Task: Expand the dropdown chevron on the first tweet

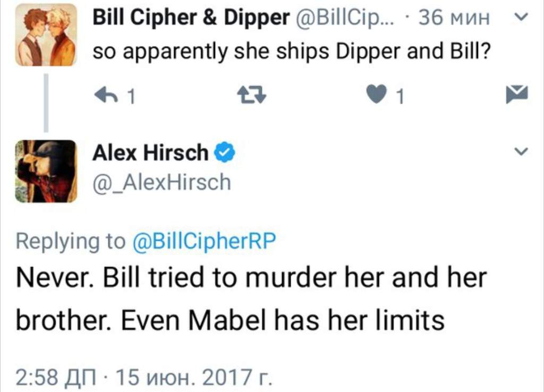Action: pyautogui.click(x=521, y=16)
